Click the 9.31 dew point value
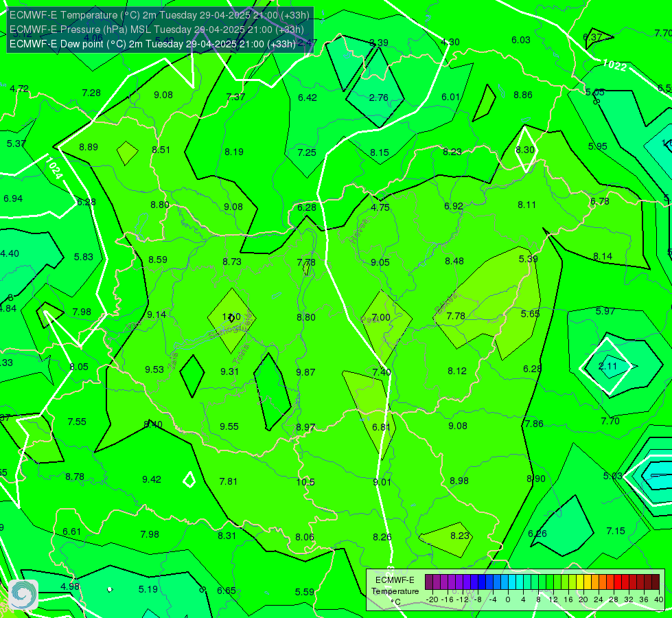 point(229,371)
